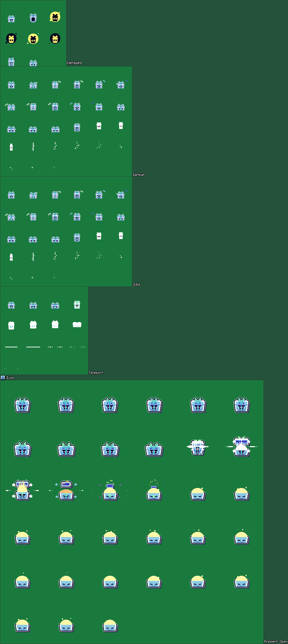Select the black circle sprite starting Damaged second row
Image resolution: width=288 pixels, height=644 pixels.
point(11,38)
